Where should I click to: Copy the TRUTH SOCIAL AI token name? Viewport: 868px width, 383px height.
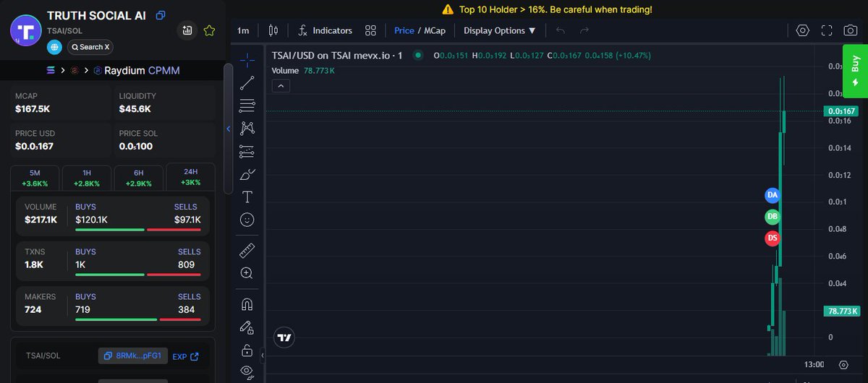coord(161,15)
